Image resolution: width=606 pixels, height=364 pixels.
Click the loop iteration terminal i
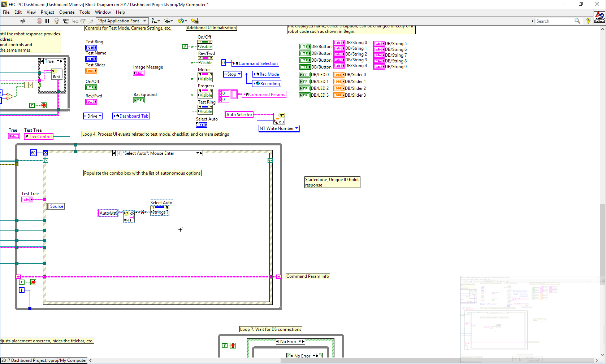tap(22, 290)
